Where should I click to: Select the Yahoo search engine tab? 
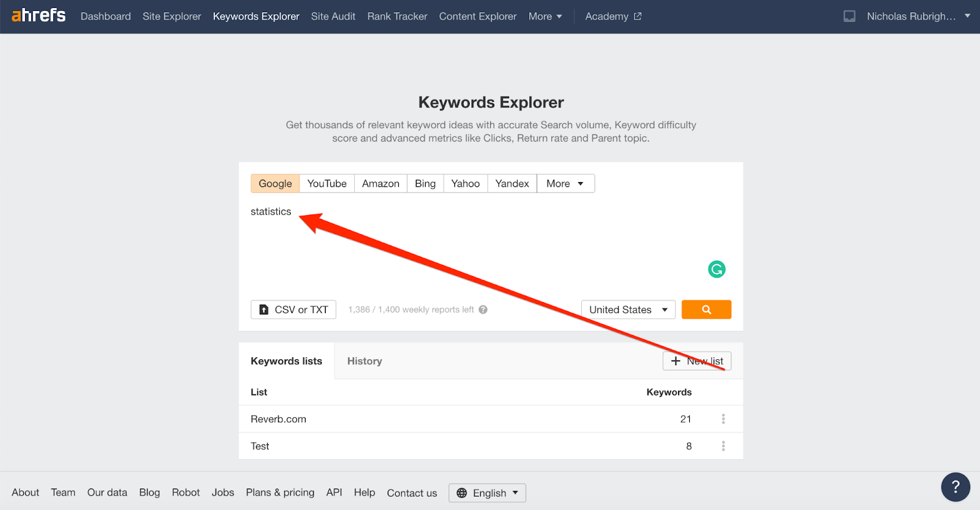pyautogui.click(x=466, y=183)
